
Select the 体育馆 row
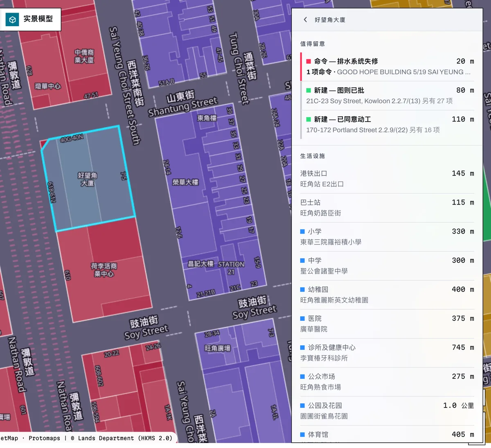point(387,434)
